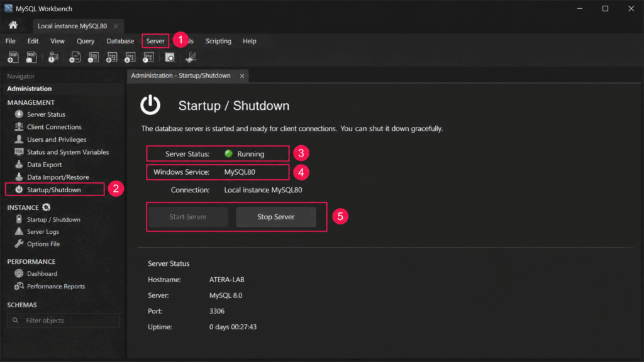
Task: Create new function toolbar icon
Action: pyautogui.click(x=148, y=57)
